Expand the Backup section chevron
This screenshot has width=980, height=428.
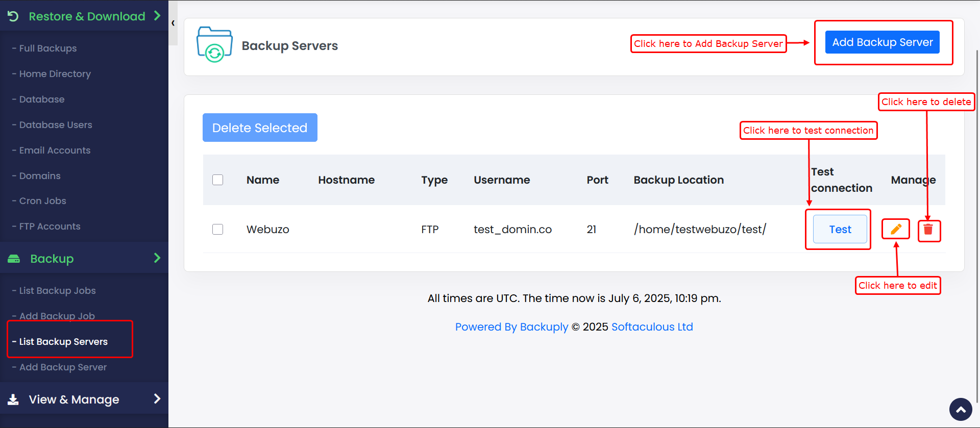pyautogui.click(x=157, y=258)
